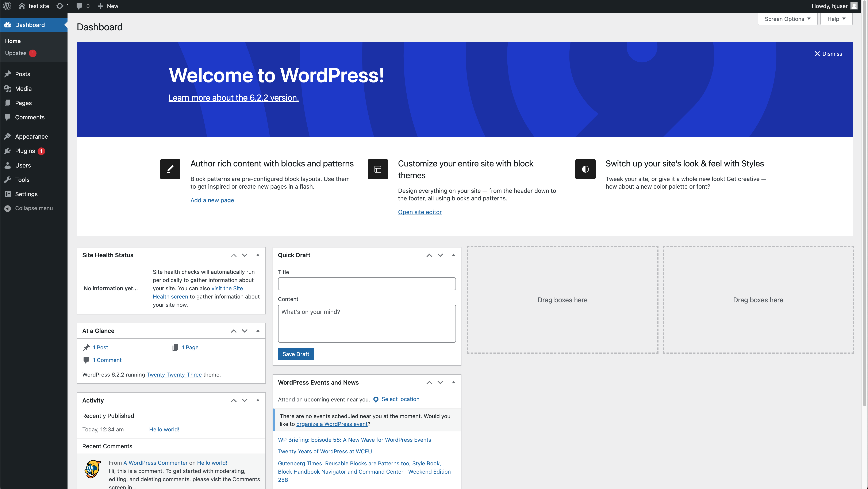Open the Twenty Twenty-Three theme link
Viewport: 868px width, 489px height.
click(x=174, y=375)
